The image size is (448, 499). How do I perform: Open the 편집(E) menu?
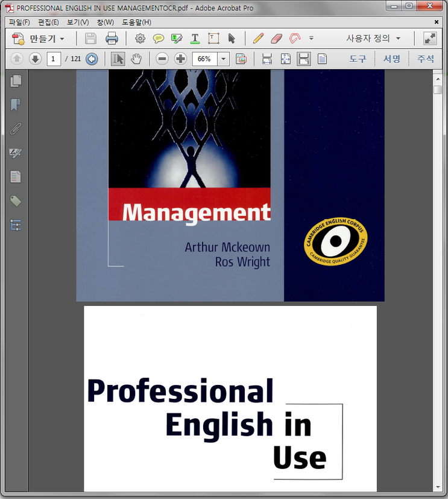(x=48, y=22)
